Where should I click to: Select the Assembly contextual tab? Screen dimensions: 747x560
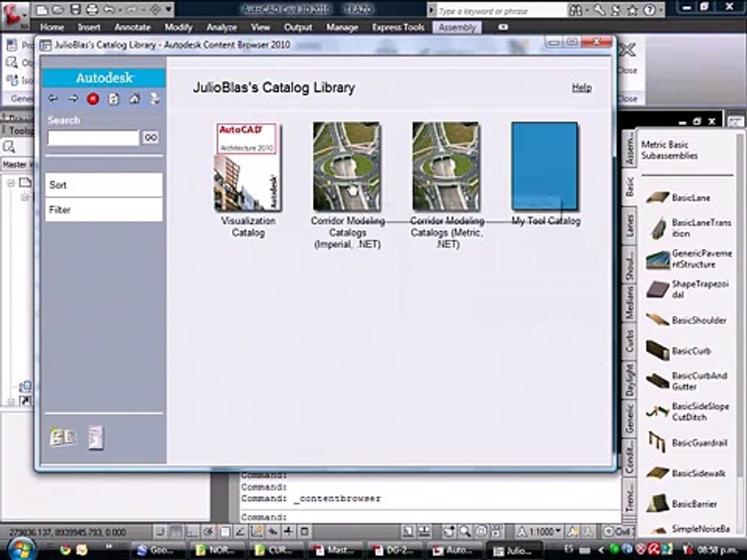coord(457,27)
